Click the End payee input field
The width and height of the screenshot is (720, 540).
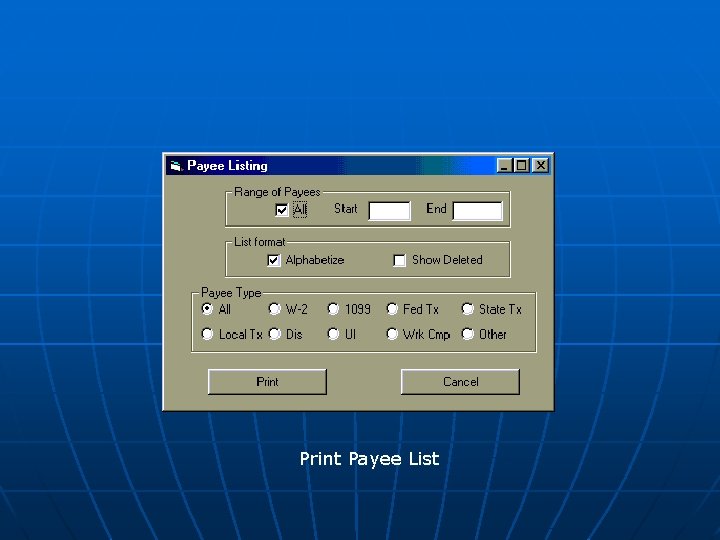(478, 211)
